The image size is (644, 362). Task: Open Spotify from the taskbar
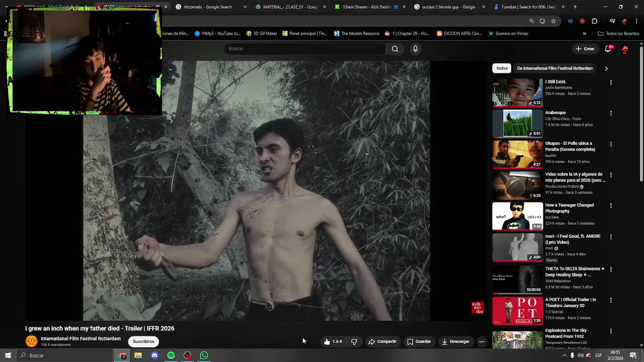tap(171, 355)
